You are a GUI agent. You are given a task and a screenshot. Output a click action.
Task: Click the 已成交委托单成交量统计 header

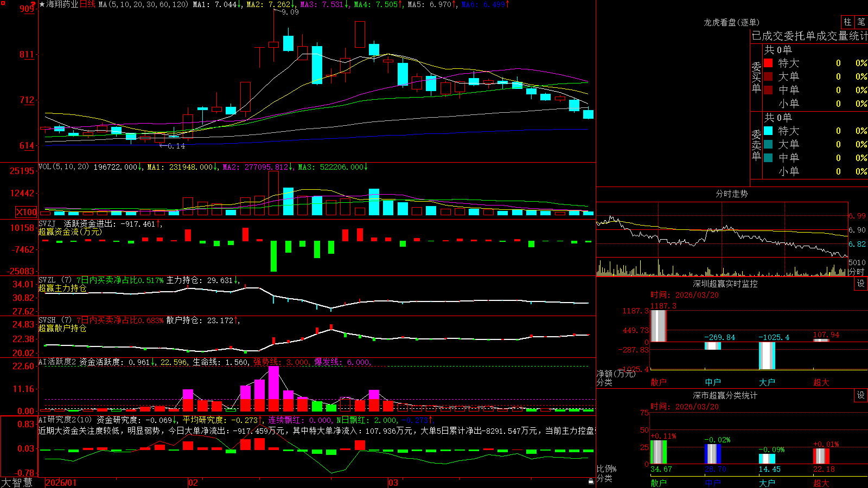point(809,36)
